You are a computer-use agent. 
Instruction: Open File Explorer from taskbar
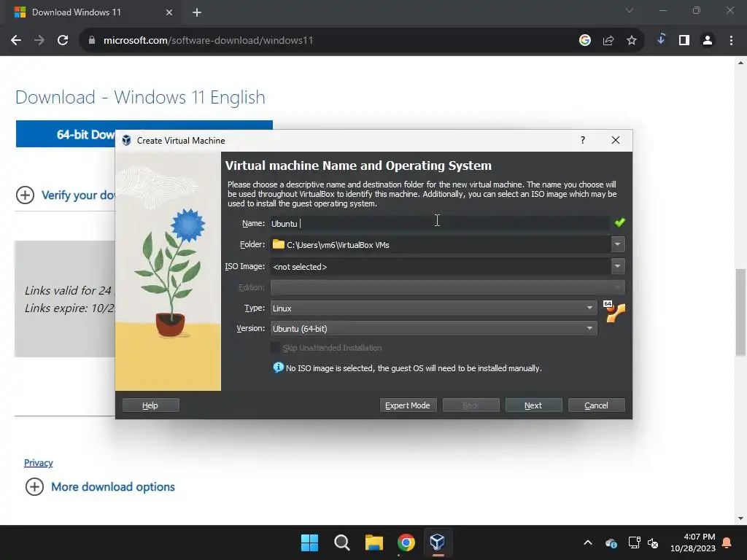374,542
